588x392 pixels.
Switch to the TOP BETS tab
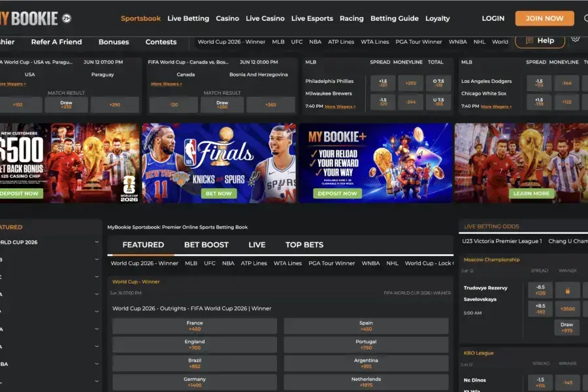(x=304, y=245)
